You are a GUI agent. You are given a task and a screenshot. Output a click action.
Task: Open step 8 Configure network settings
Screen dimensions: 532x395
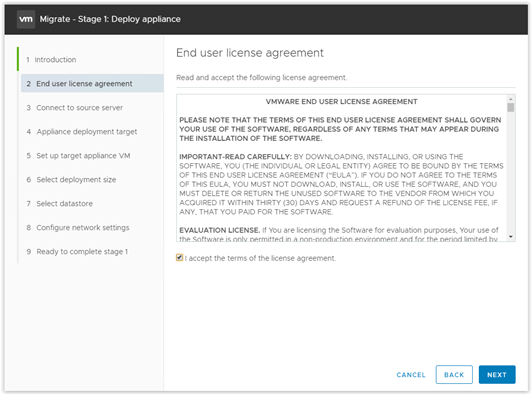tap(78, 228)
